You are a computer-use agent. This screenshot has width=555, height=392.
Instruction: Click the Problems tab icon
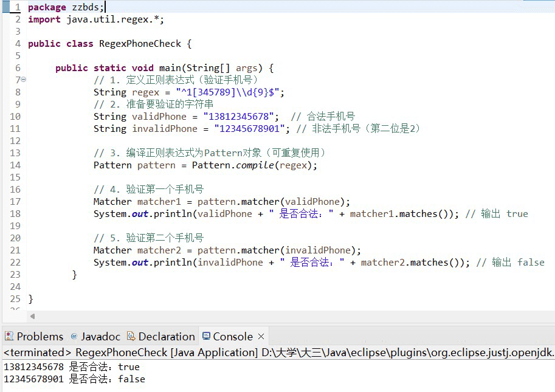pyautogui.click(x=9, y=336)
